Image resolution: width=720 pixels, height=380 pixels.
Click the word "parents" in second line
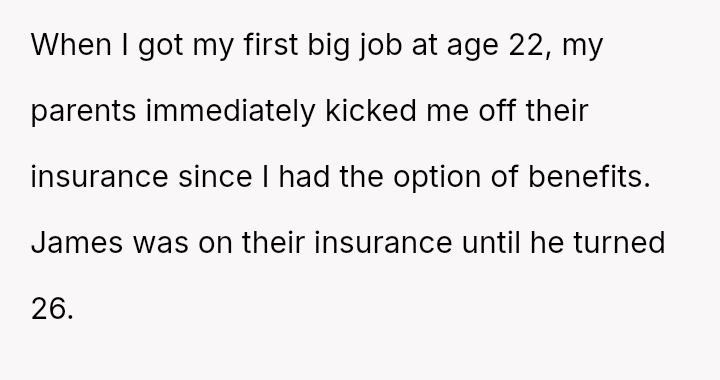pyautogui.click(x=83, y=112)
